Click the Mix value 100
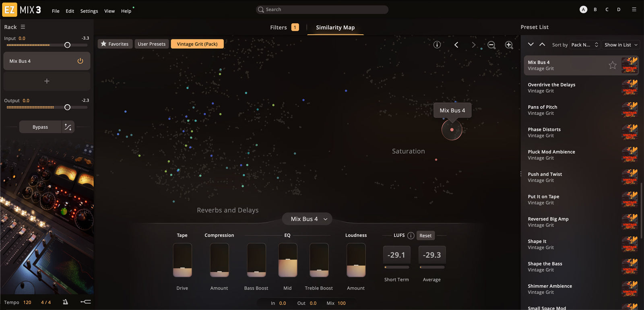 pyautogui.click(x=342, y=303)
